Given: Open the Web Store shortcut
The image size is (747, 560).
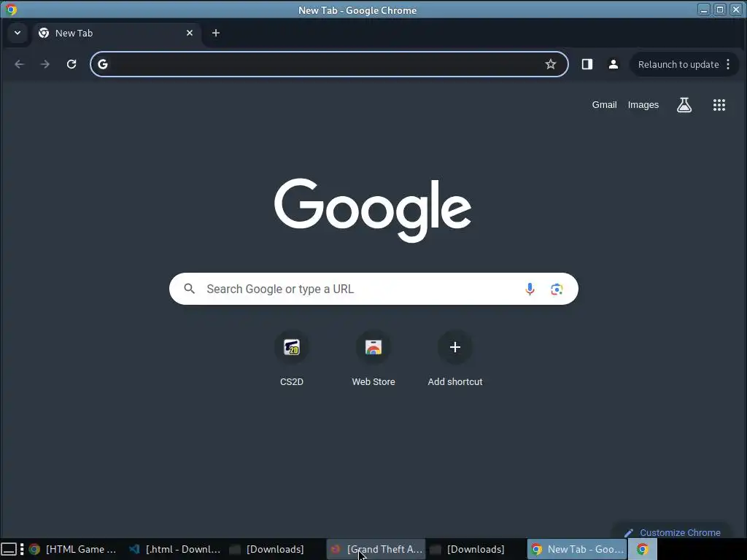Looking at the screenshot, I should tap(373, 359).
